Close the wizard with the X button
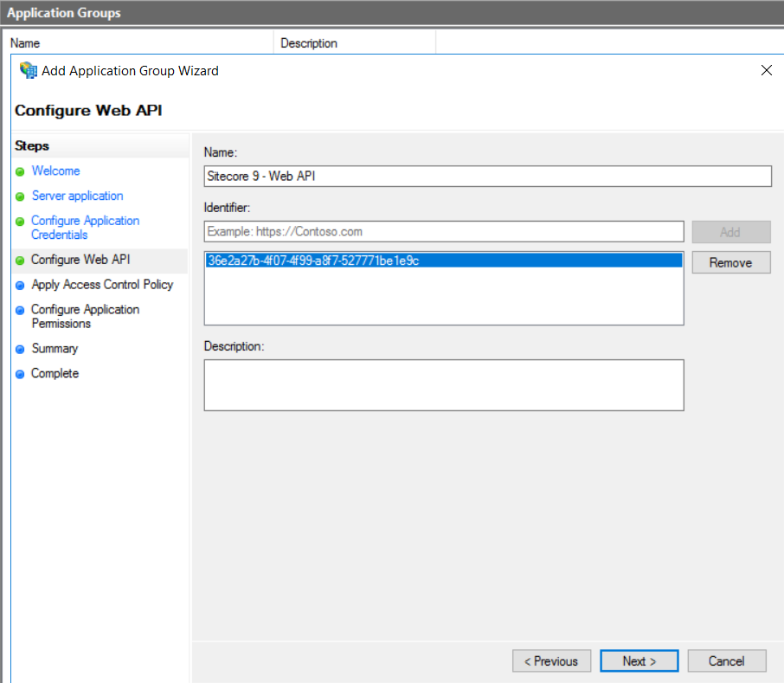Viewport: 784px width, 683px height. [766, 71]
